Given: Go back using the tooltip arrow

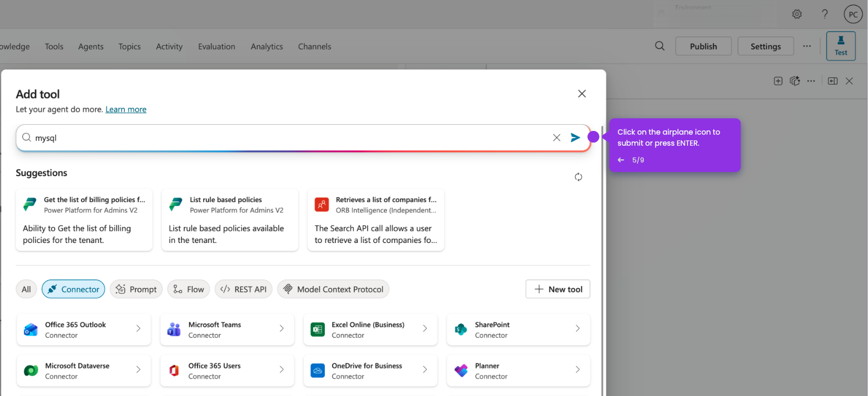Looking at the screenshot, I should coord(621,160).
